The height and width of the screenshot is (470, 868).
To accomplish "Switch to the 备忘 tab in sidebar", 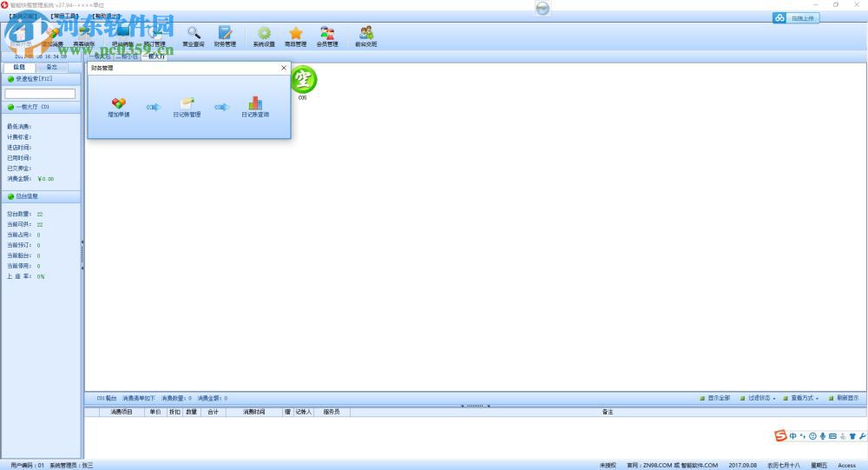I will pyautogui.click(x=51, y=67).
